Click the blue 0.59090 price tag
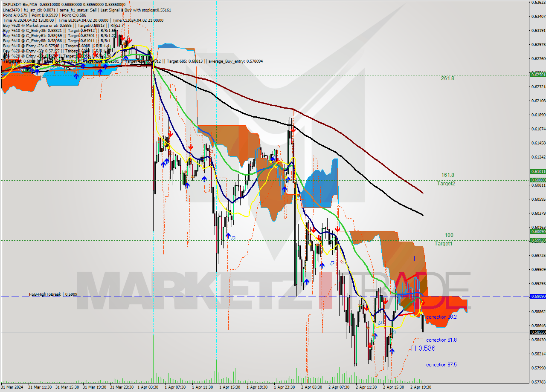 537,296
